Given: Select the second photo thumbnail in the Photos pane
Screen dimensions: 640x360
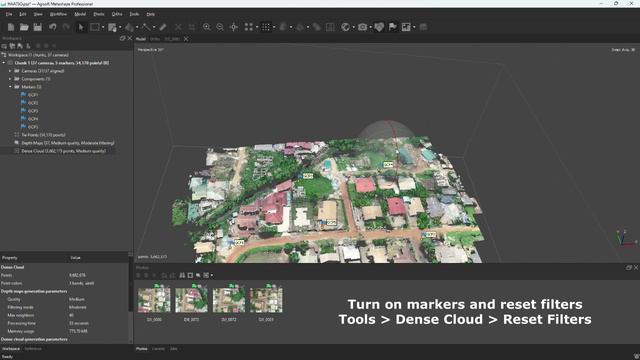Looking at the screenshot, I should [191, 300].
